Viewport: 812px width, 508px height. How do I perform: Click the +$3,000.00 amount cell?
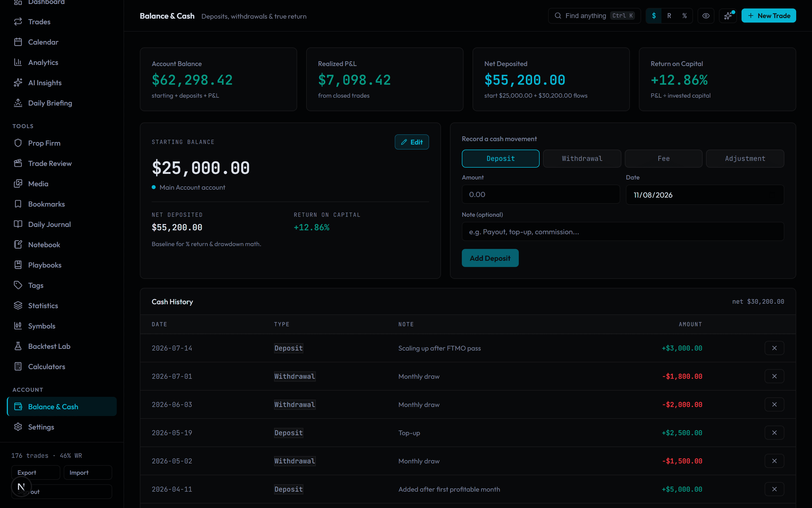point(681,348)
